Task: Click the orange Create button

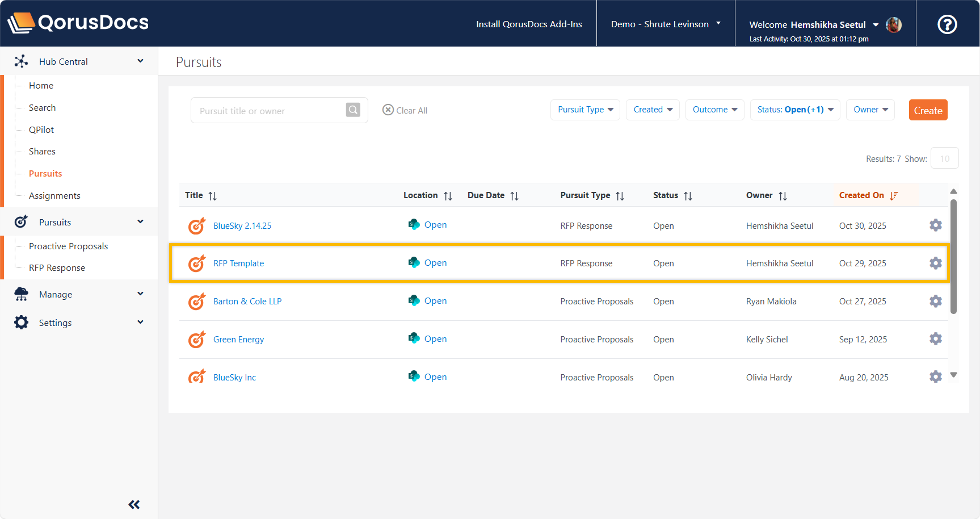Action: click(x=927, y=110)
